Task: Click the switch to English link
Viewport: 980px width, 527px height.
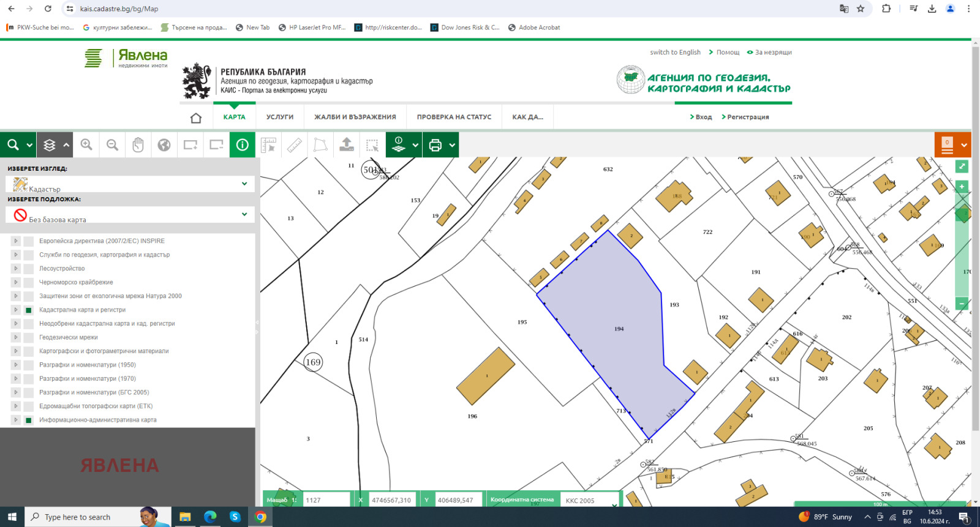Action: pos(675,53)
